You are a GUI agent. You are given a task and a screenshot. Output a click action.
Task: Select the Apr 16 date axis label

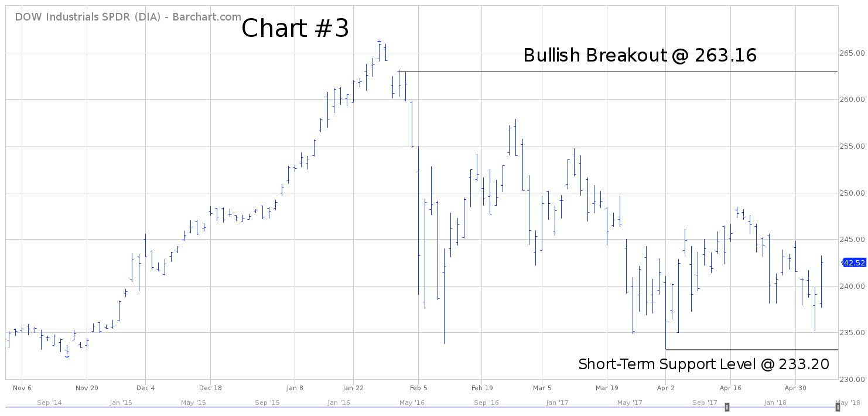(730, 388)
